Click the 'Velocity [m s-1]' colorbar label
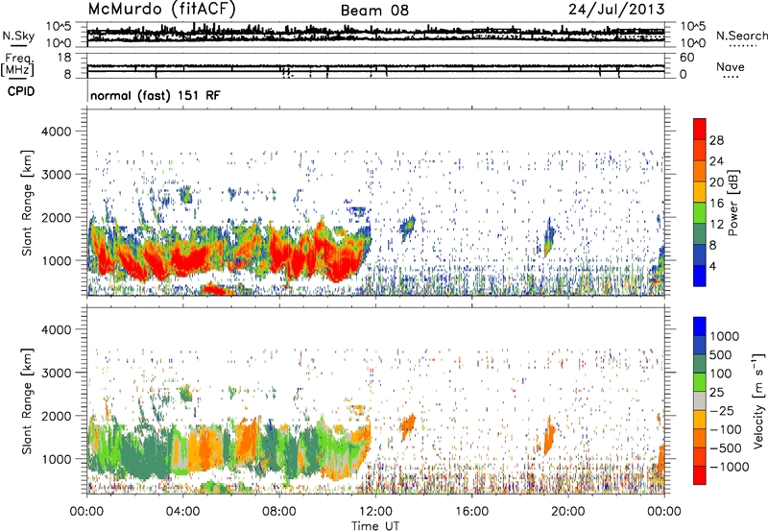 [x=758, y=400]
